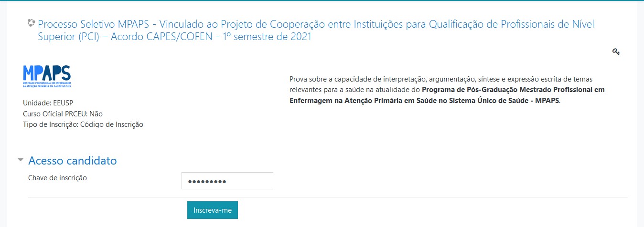Click the Tipo de Inscrição line
Screen dimensions: 644x227
pyautogui.click(x=83, y=124)
